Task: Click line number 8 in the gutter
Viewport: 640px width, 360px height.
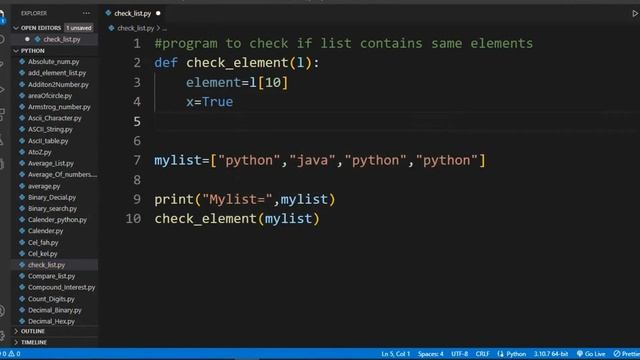Action: [x=137, y=180]
